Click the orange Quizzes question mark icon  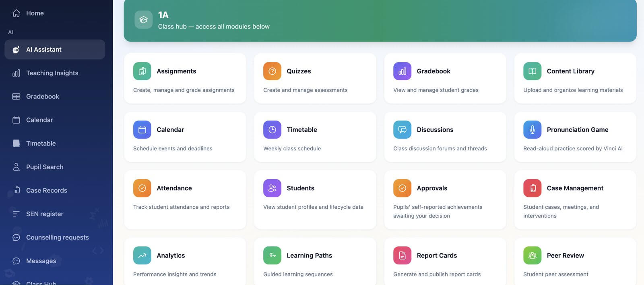coord(272,71)
